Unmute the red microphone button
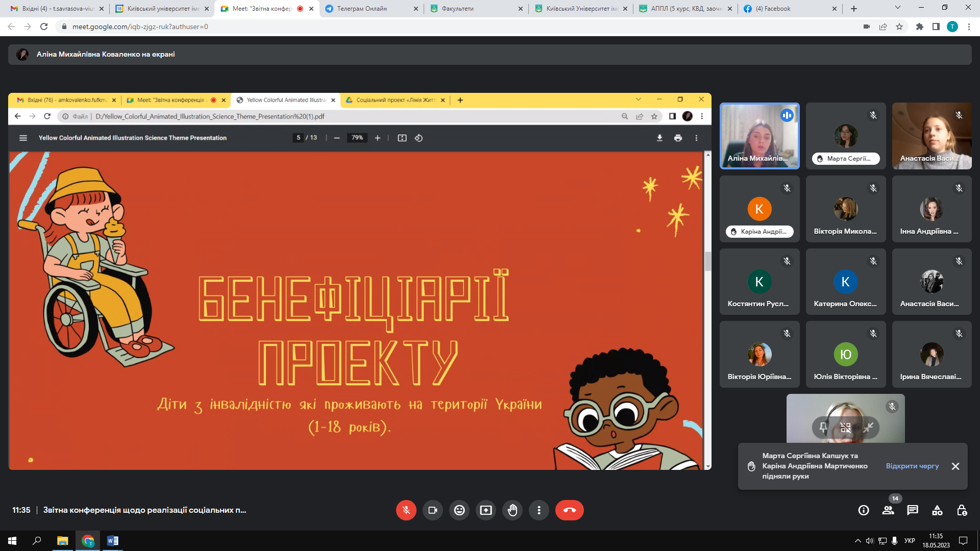 tap(406, 510)
